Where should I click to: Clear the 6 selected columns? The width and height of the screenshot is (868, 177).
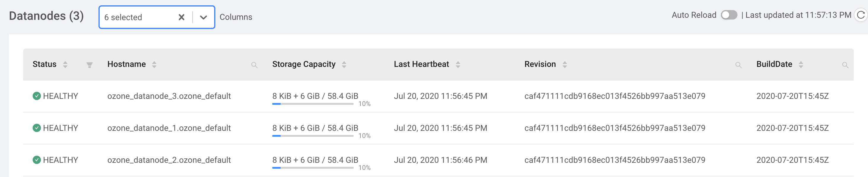pos(181,17)
